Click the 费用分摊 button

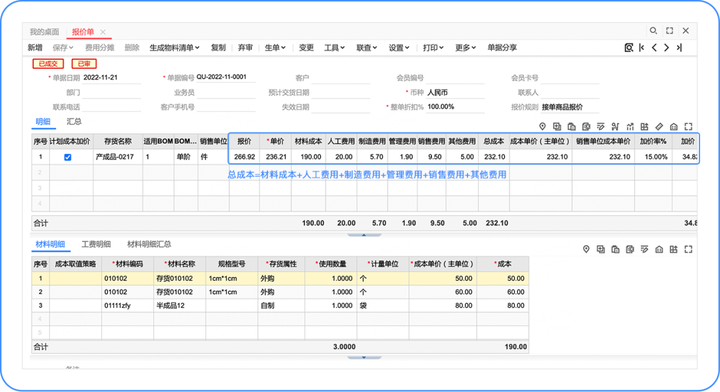tap(100, 48)
